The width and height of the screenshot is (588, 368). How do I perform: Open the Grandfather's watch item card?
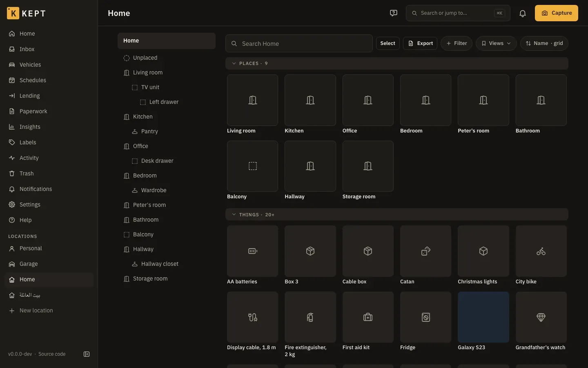541,321
